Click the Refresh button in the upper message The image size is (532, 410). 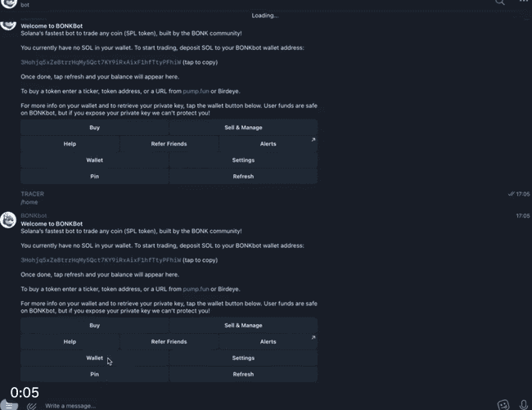click(x=243, y=176)
